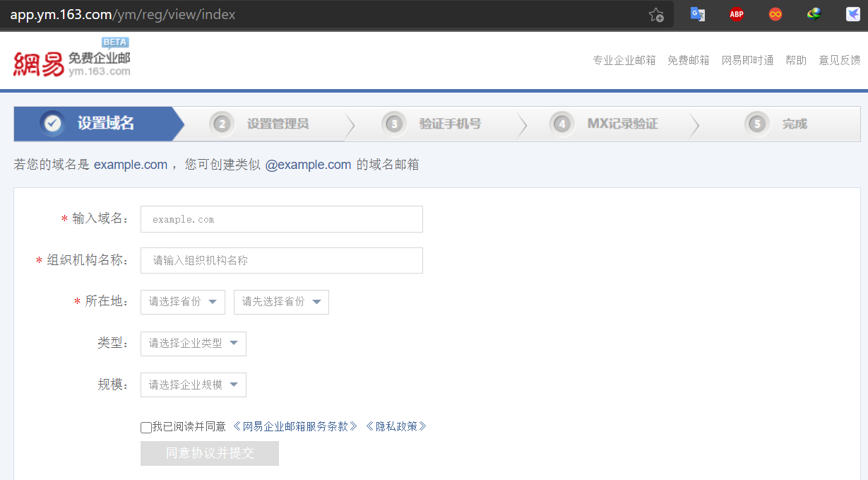Image resolution: width=868 pixels, height=480 pixels.
Task: Check the terms agreement checkbox
Action: 145,428
